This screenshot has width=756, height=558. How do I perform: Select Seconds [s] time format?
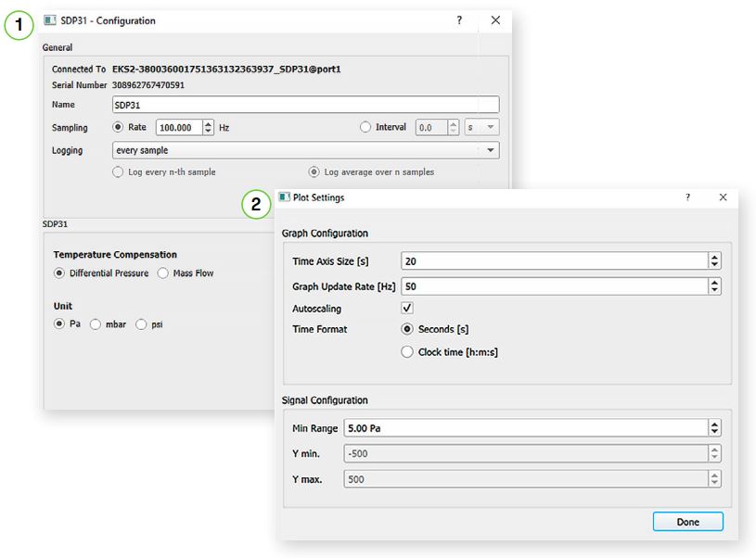click(x=407, y=329)
